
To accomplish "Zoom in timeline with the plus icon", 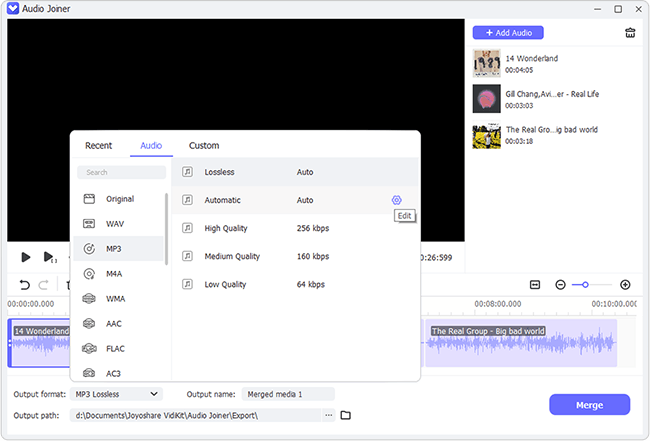I will tap(625, 285).
